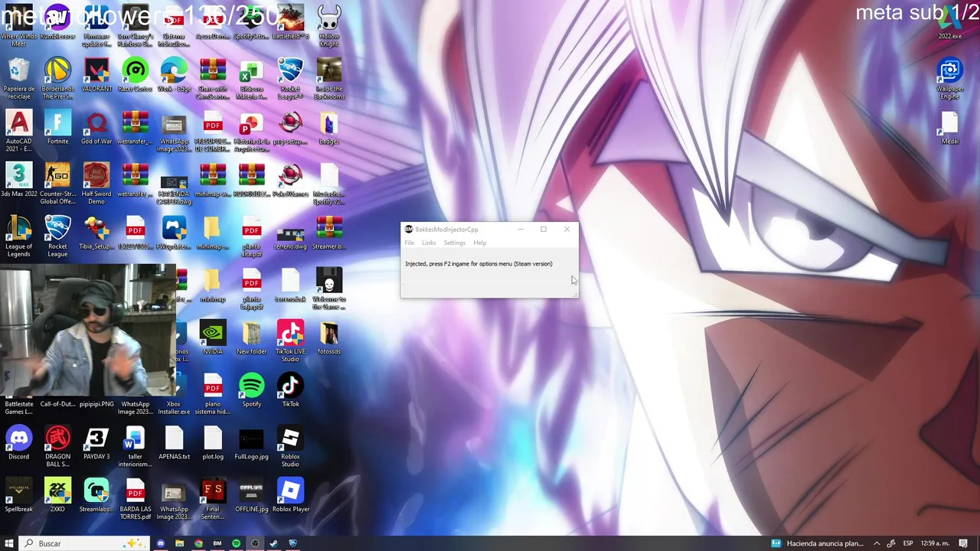
Task: Open the Hacienda anuncia news widget
Action: click(818, 543)
